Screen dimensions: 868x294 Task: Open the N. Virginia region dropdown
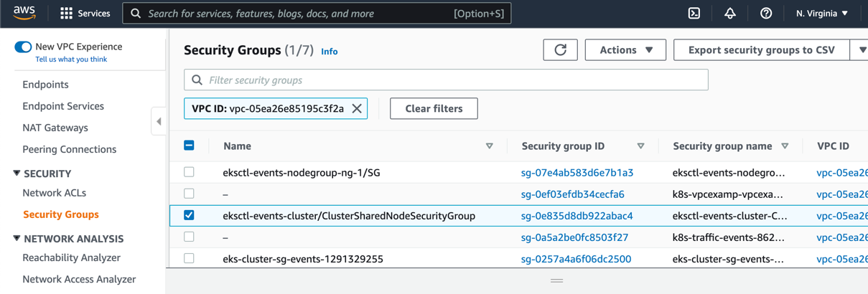(822, 13)
